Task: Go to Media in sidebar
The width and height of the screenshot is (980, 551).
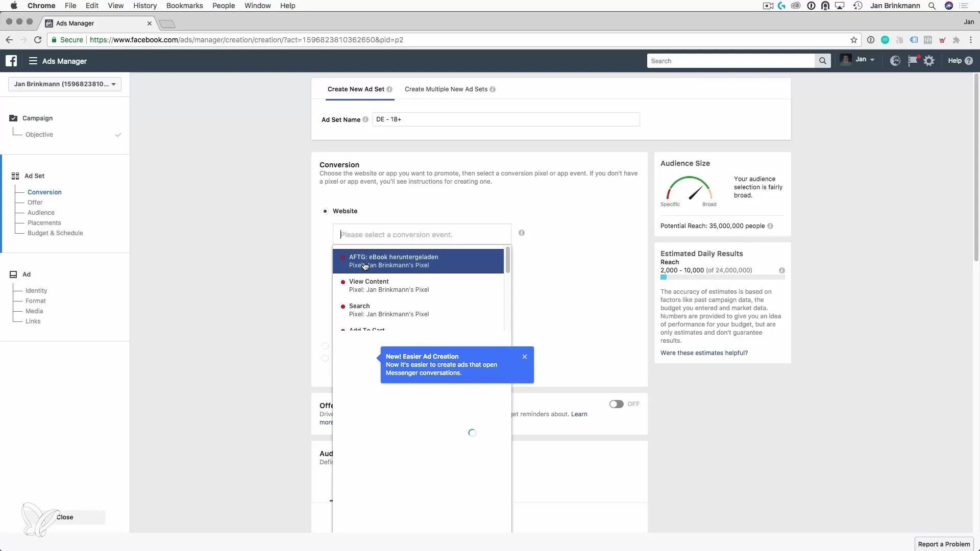Action: click(34, 311)
